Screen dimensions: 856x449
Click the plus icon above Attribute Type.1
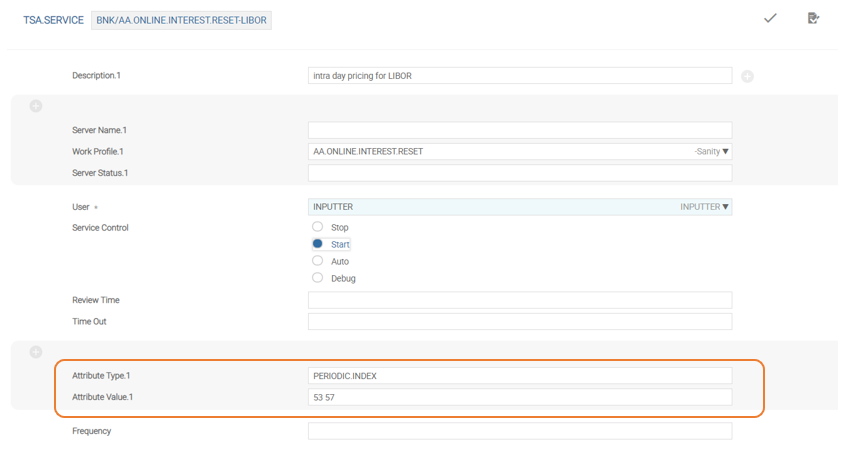coord(36,352)
